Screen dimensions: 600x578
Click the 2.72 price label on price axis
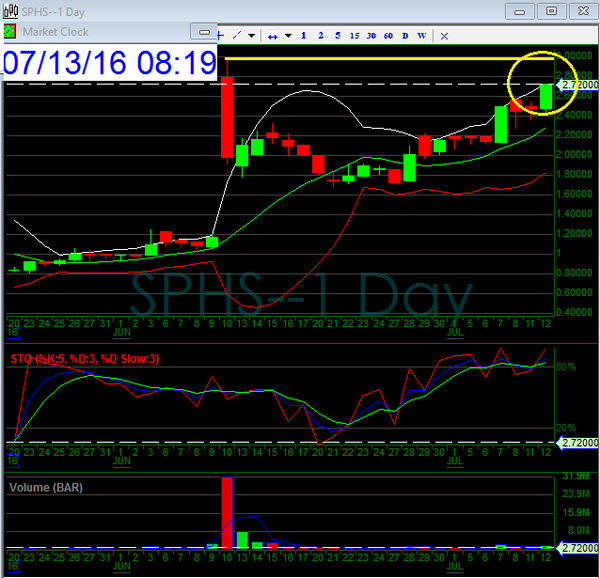point(577,86)
